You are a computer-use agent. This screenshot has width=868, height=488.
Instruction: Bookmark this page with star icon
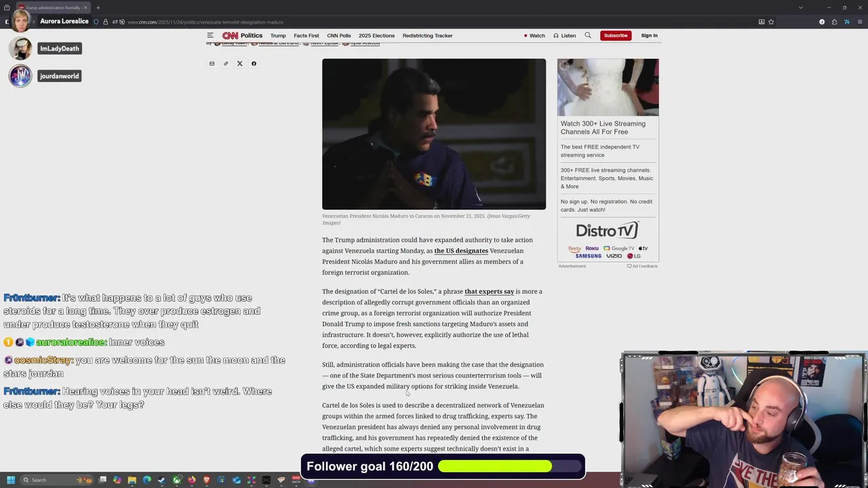(771, 22)
